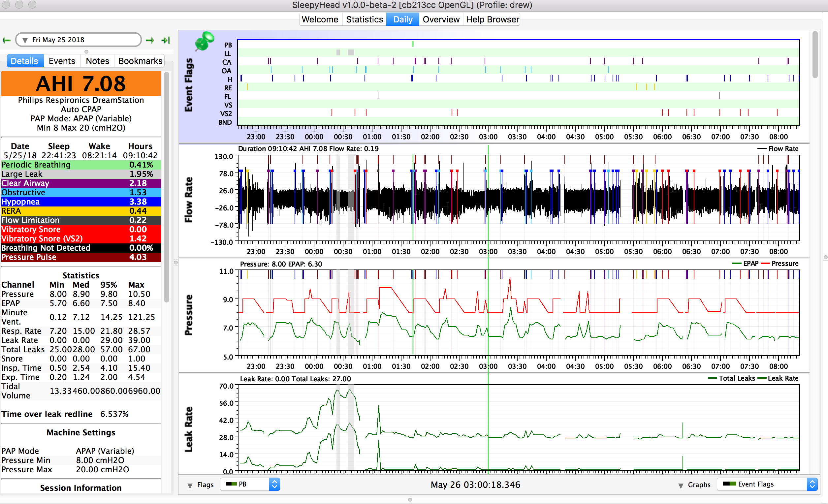Image resolution: width=828 pixels, height=504 pixels.
Task: Click the Leak Rate graph title label
Action: (x=188, y=429)
